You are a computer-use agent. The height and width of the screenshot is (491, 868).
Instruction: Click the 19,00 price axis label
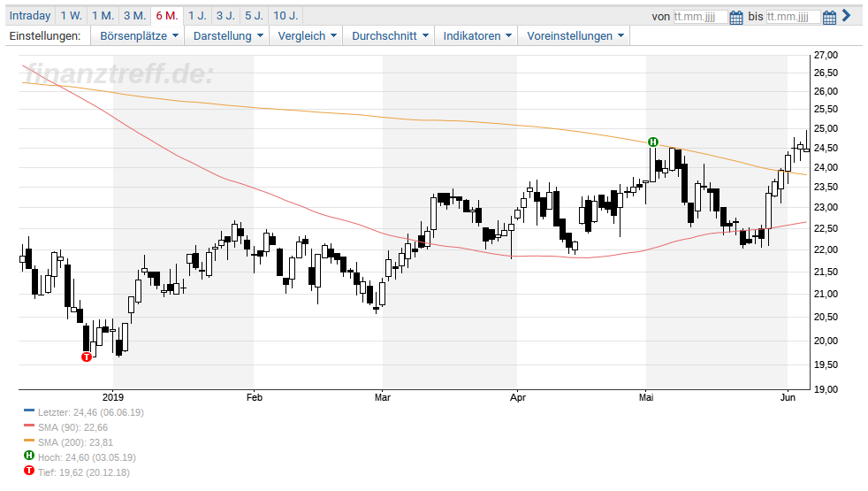point(826,389)
